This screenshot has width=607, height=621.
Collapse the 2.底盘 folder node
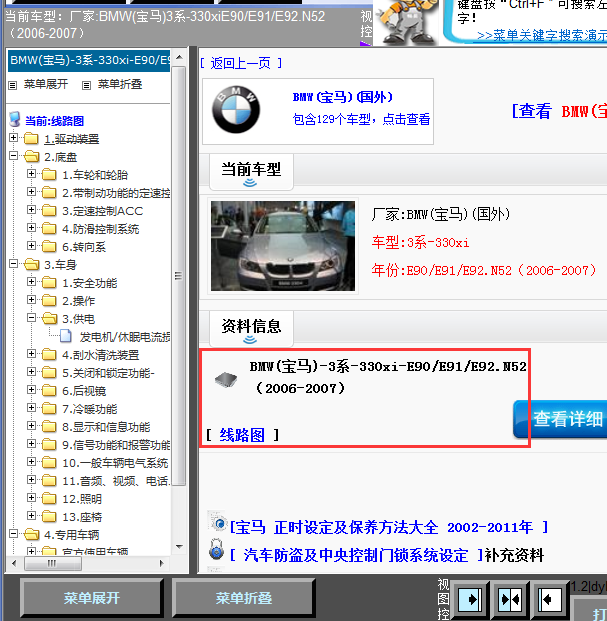13,156
